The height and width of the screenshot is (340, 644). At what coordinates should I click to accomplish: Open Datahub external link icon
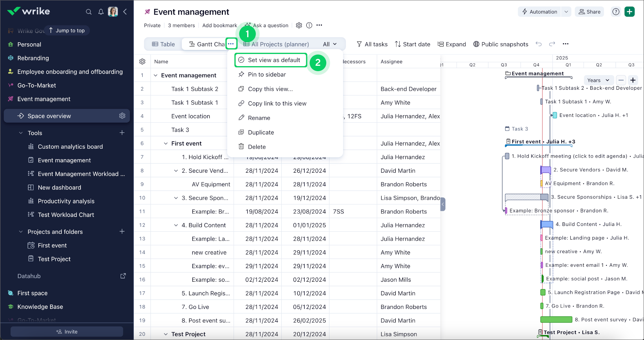(123, 276)
